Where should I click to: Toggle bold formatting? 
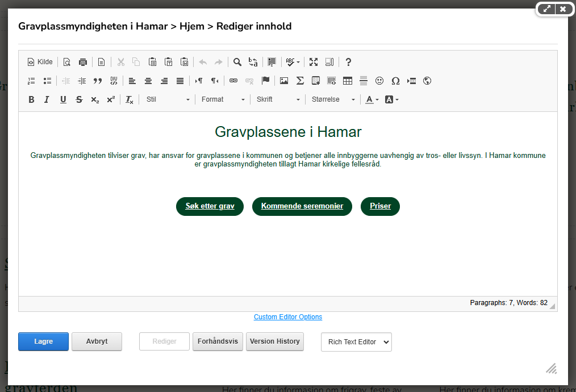point(32,99)
